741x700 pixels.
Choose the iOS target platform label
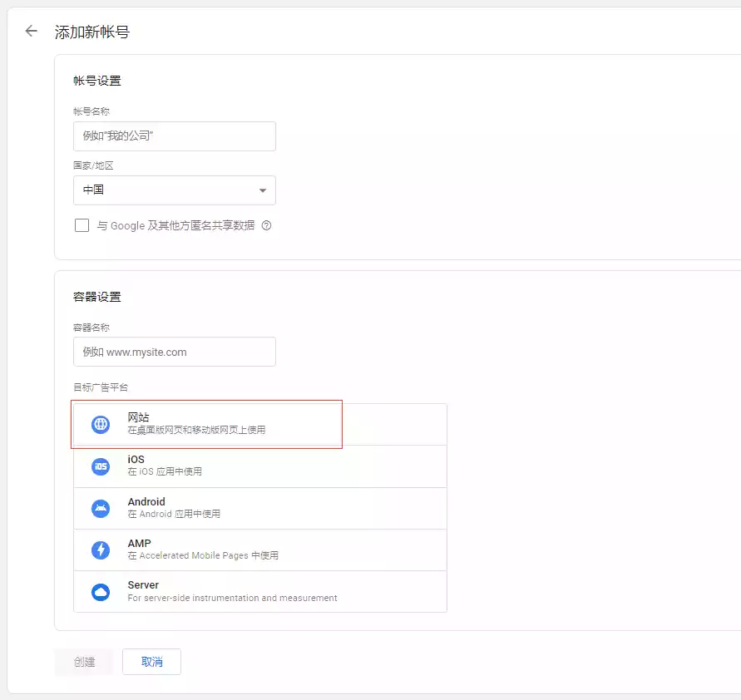[x=136, y=459]
